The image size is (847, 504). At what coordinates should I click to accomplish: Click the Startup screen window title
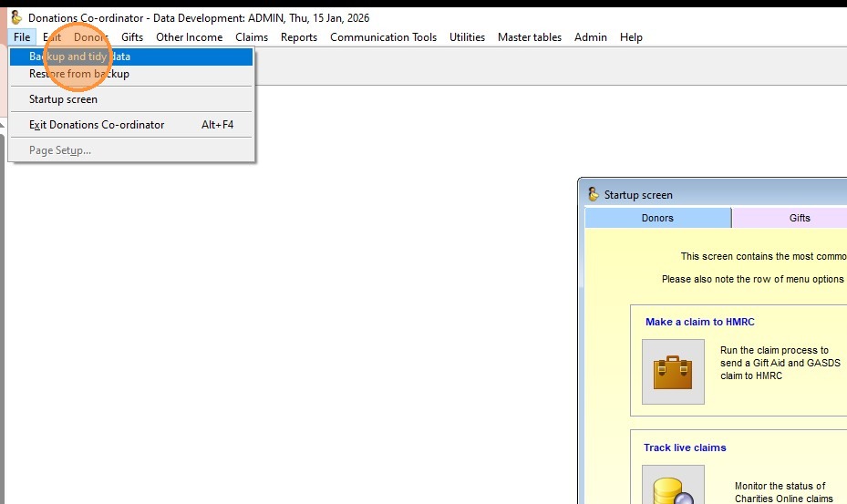click(638, 195)
